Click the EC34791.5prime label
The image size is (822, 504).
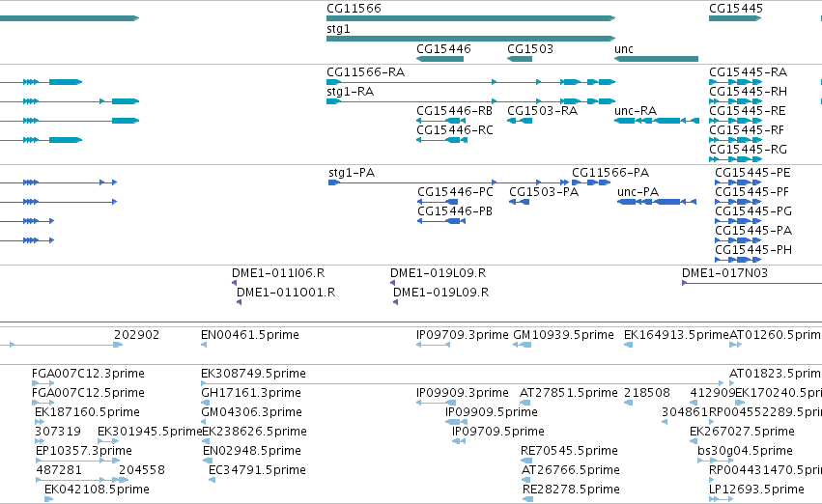click(257, 470)
